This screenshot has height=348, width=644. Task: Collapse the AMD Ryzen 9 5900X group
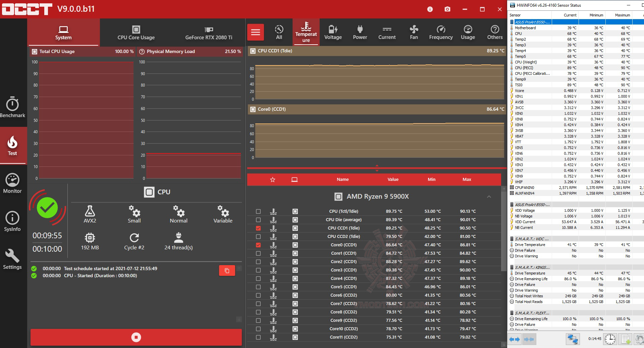click(489, 197)
